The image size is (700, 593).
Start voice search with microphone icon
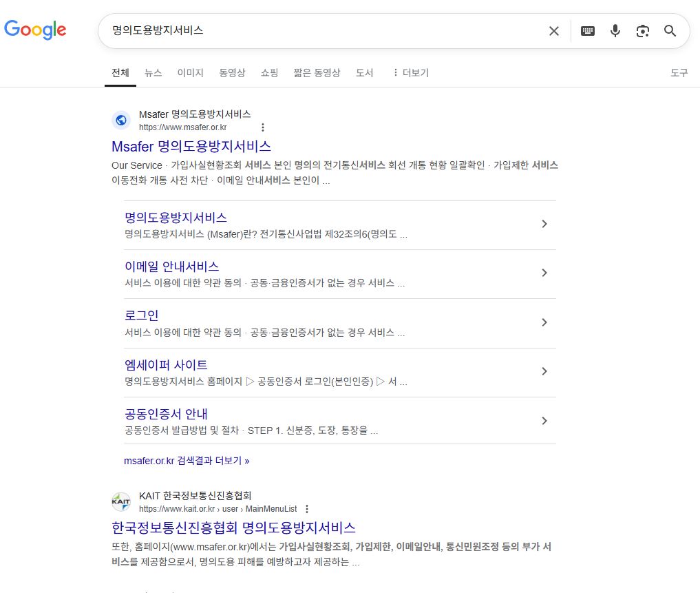pos(615,31)
